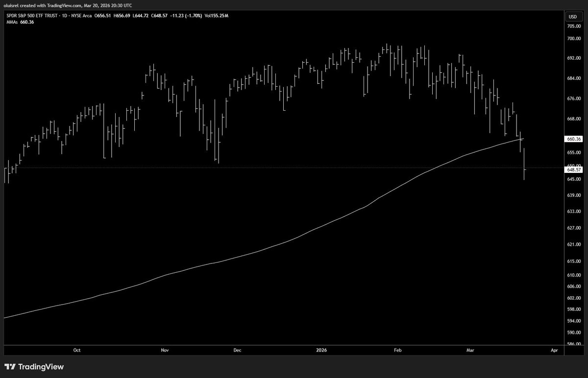The height and width of the screenshot is (378, 588).
Task: Click the 684.00 price axis label
Action: click(x=573, y=78)
